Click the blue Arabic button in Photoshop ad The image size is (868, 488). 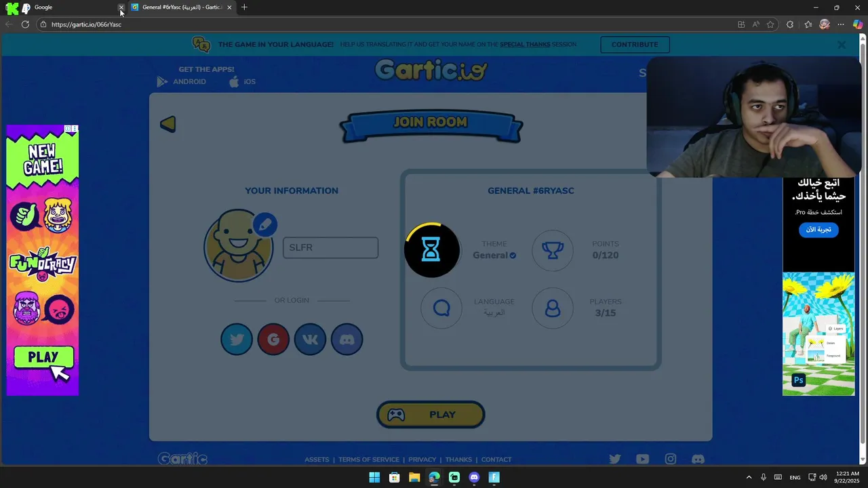(818, 230)
